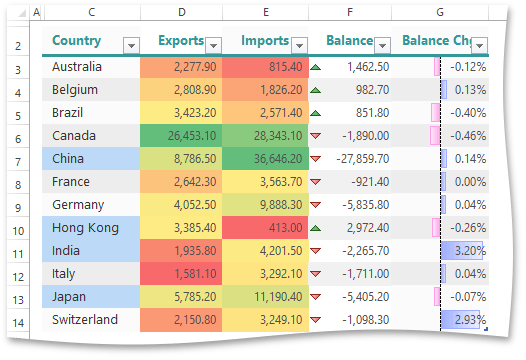The width and height of the screenshot is (526, 360).
Task: Click the red down arrow for China
Action: pyautogui.click(x=315, y=159)
